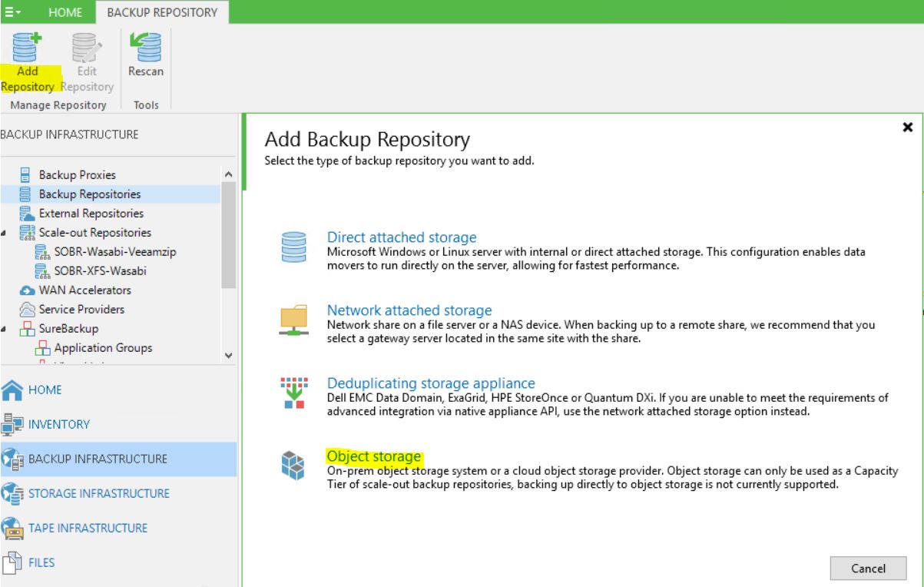924x587 pixels.
Task: Click the SOBR-XFS-Wasabi repository icon
Action: point(42,270)
